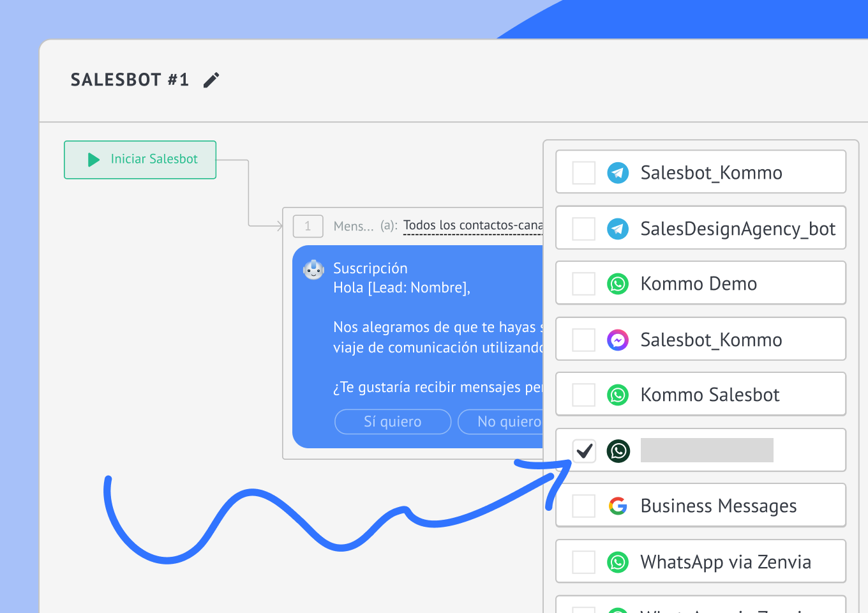The height and width of the screenshot is (613, 868).
Task: Click the WhatsApp icon beside Kommo Demo
Action: [618, 284]
